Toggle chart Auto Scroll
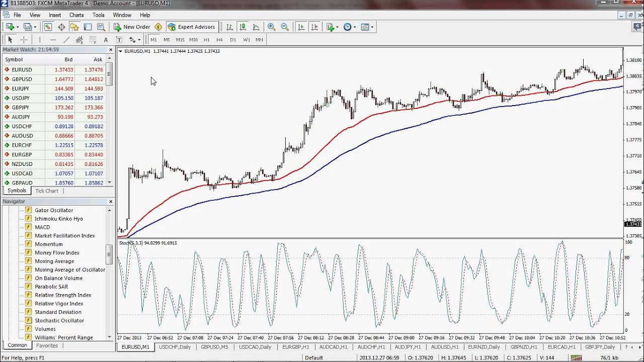This screenshot has height=362, width=644. click(x=301, y=27)
